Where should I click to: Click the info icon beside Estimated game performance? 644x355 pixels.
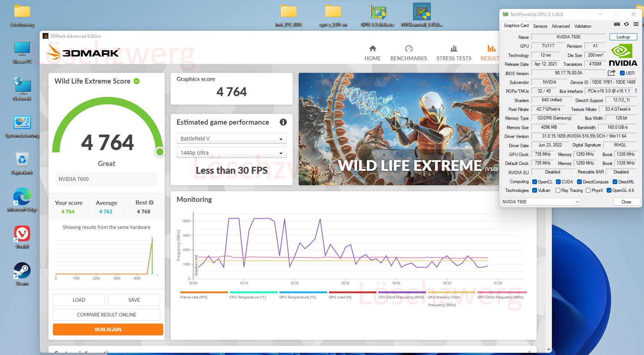pos(283,122)
